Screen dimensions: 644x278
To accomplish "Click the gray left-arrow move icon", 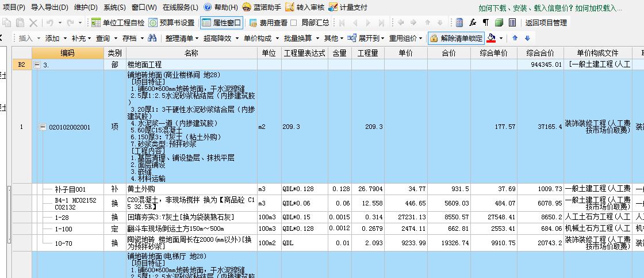I will click(x=401, y=22).
